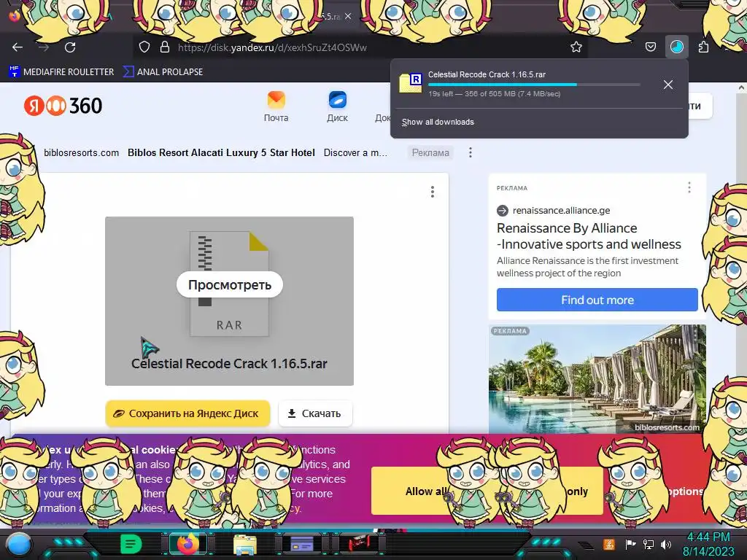Image resolution: width=747 pixels, height=560 pixels.
Task: Click the Yandex 360 logo
Action: pyautogui.click(x=63, y=106)
